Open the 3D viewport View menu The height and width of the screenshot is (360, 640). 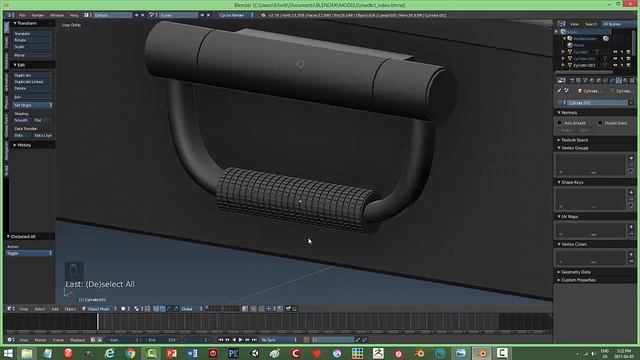[x=24, y=309]
